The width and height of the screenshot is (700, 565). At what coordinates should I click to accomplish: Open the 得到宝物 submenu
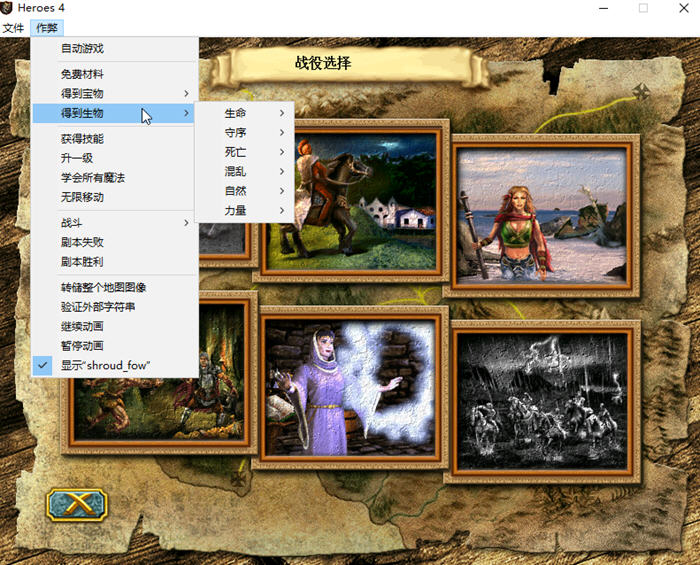tap(115, 94)
